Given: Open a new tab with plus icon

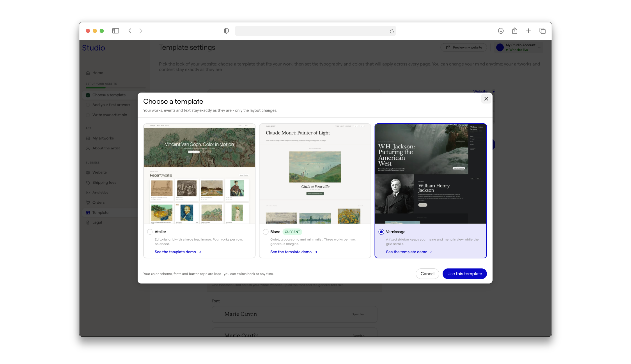Looking at the screenshot, I should [x=528, y=31].
